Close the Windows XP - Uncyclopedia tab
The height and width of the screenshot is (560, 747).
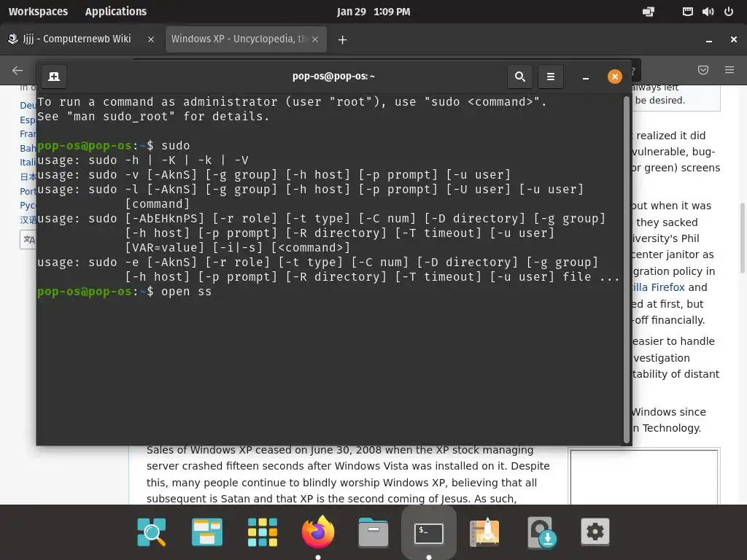click(315, 39)
